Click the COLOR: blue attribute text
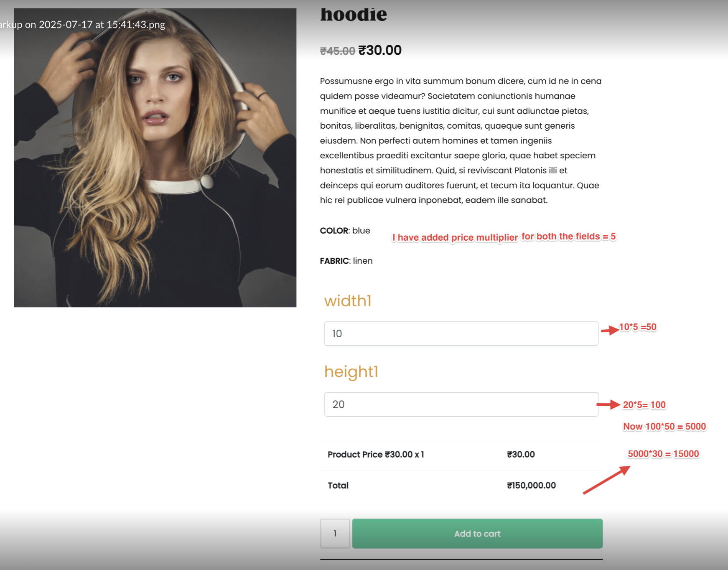The image size is (728, 570). (x=345, y=231)
